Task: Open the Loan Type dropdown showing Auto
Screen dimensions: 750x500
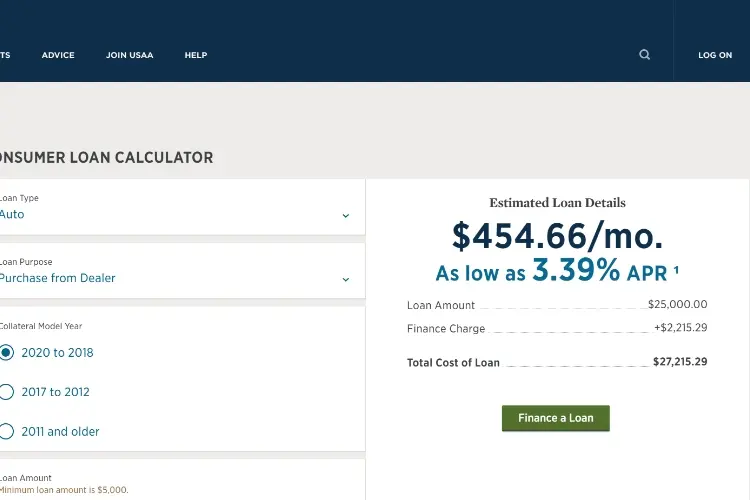Action: [182, 207]
